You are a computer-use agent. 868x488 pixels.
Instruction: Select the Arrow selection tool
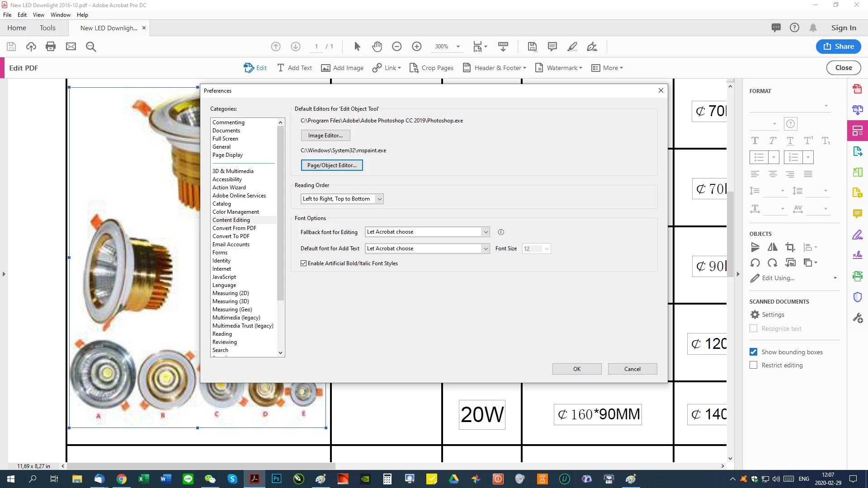click(x=357, y=47)
